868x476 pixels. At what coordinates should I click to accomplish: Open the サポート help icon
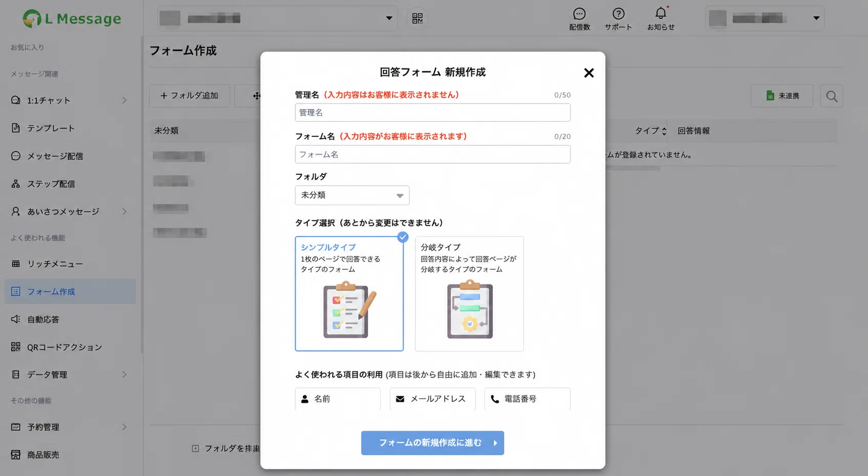(618, 19)
